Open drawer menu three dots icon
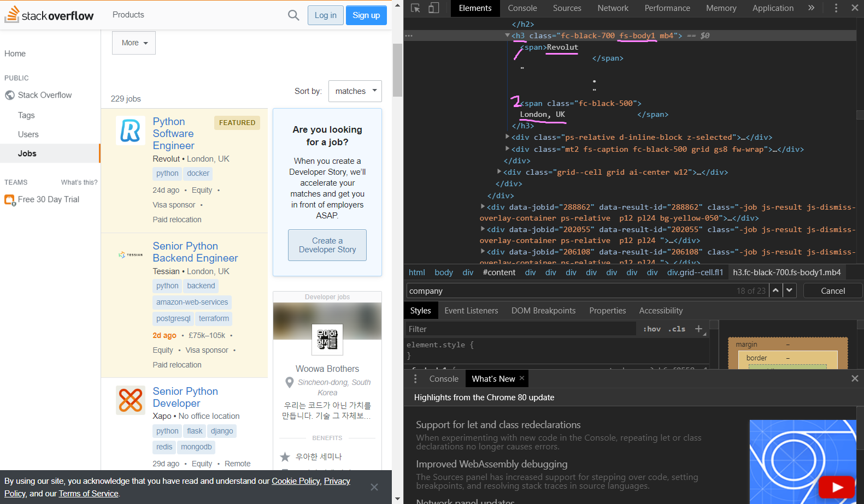The image size is (864, 504). [415, 378]
